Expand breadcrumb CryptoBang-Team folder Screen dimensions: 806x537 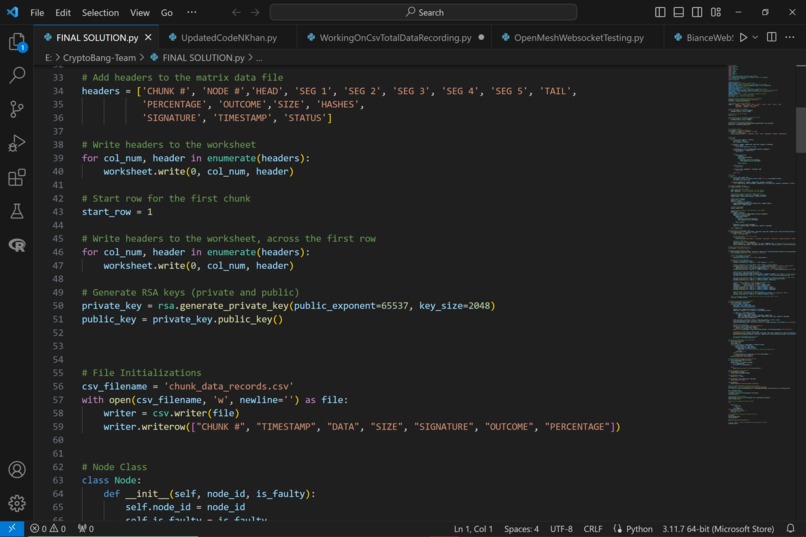(99, 58)
